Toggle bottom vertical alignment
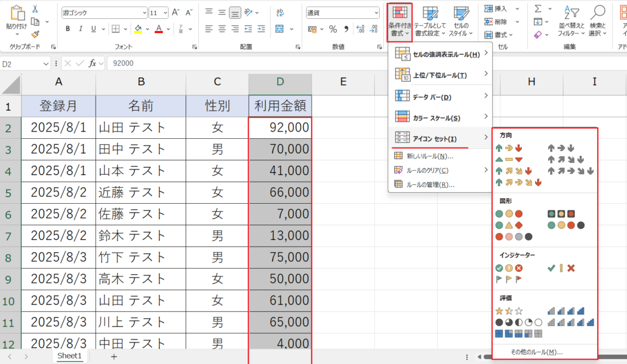The width and height of the screenshot is (627, 364). [235, 13]
